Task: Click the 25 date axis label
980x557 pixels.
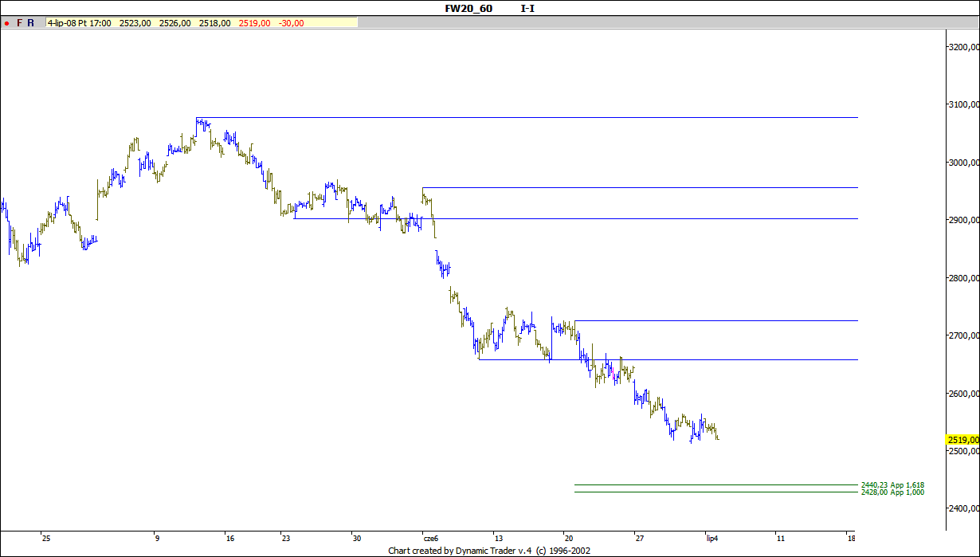Action: 45,538
